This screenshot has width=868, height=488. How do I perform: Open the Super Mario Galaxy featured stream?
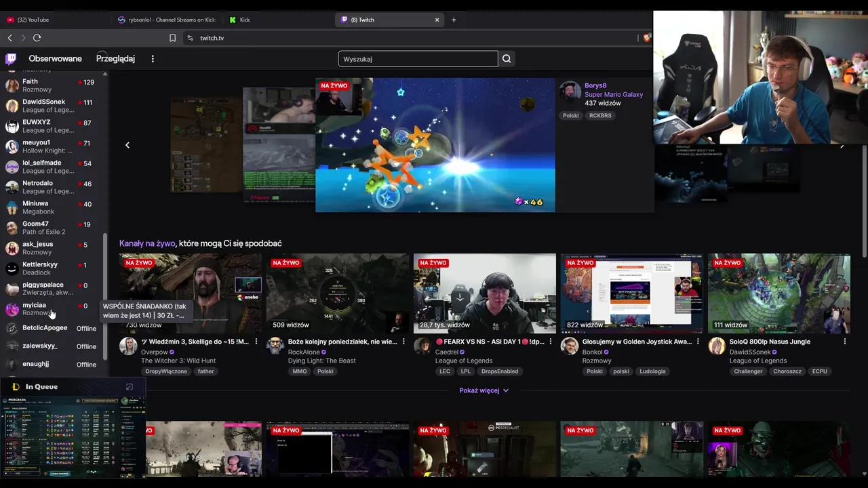pos(435,145)
